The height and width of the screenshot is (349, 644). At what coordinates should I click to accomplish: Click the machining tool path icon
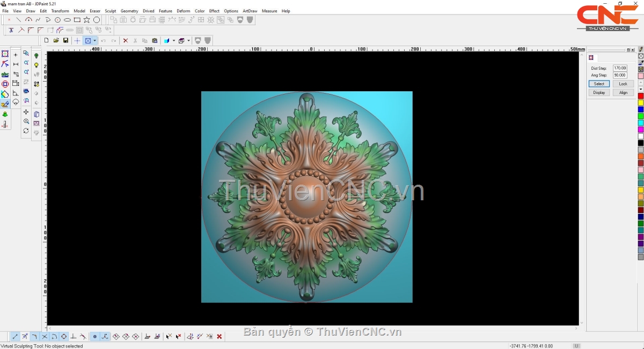point(5,125)
